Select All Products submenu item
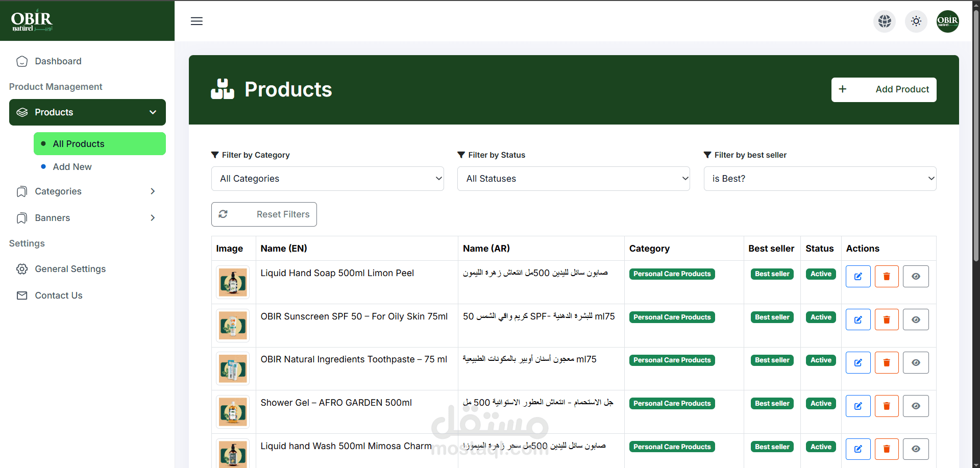Image resolution: width=980 pixels, height=468 pixels. (x=100, y=144)
